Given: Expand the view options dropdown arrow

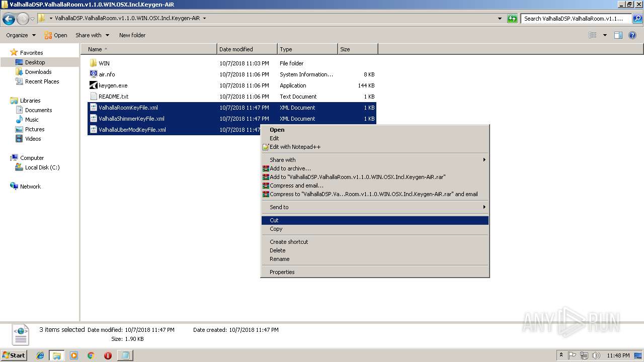Looking at the screenshot, I should (x=605, y=35).
